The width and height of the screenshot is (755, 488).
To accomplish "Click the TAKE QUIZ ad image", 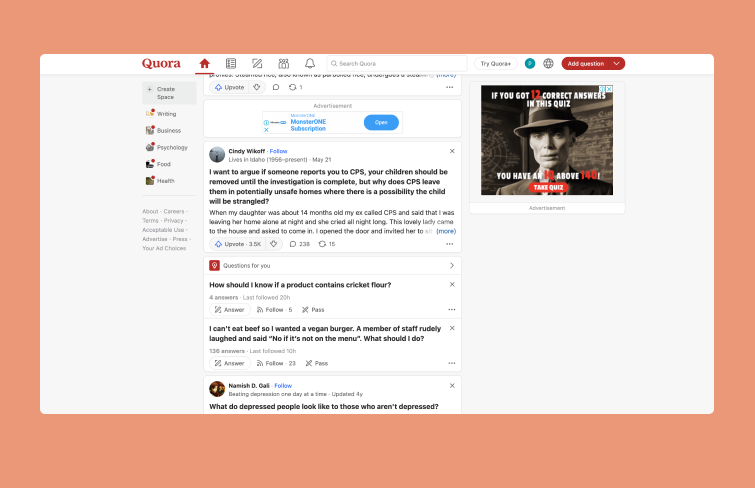I will pos(547,140).
